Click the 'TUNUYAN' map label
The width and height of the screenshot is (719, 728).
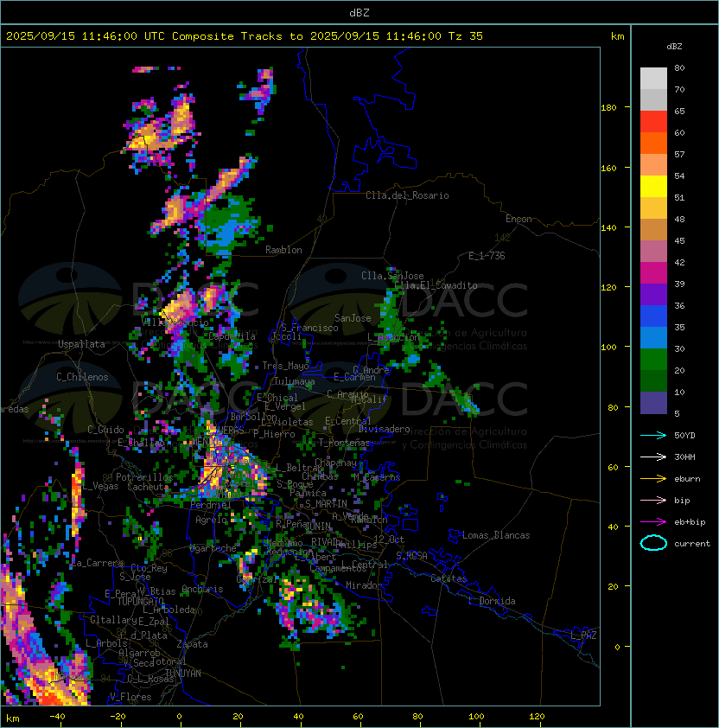183,674
